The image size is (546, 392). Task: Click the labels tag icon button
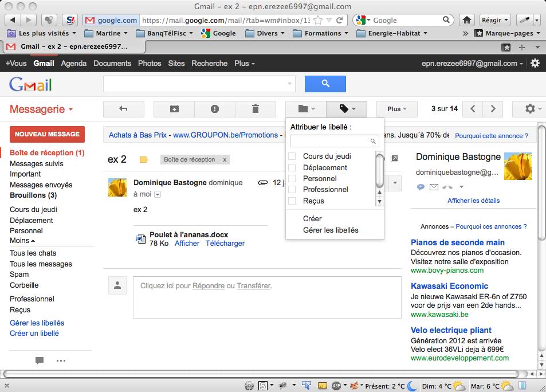[347, 109]
